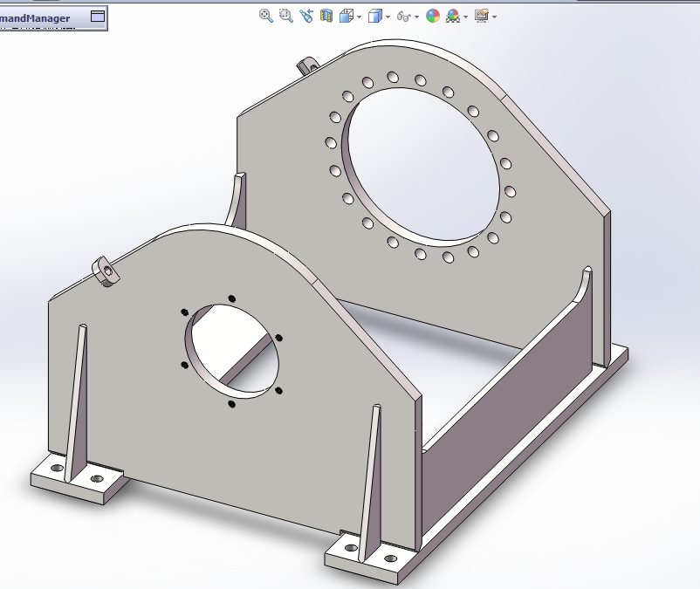Toggle the Section View tool
Viewport: 700px width, 589px height.
coord(326,17)
